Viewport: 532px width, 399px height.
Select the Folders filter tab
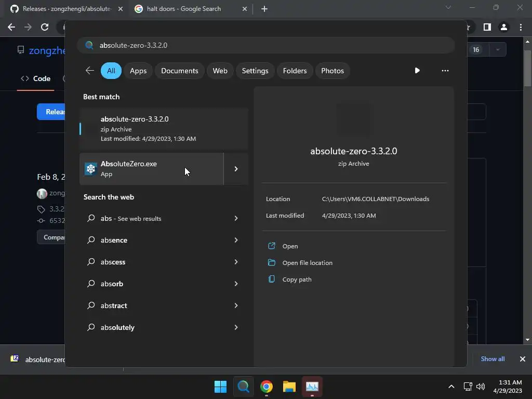click(x=295, y=71)
